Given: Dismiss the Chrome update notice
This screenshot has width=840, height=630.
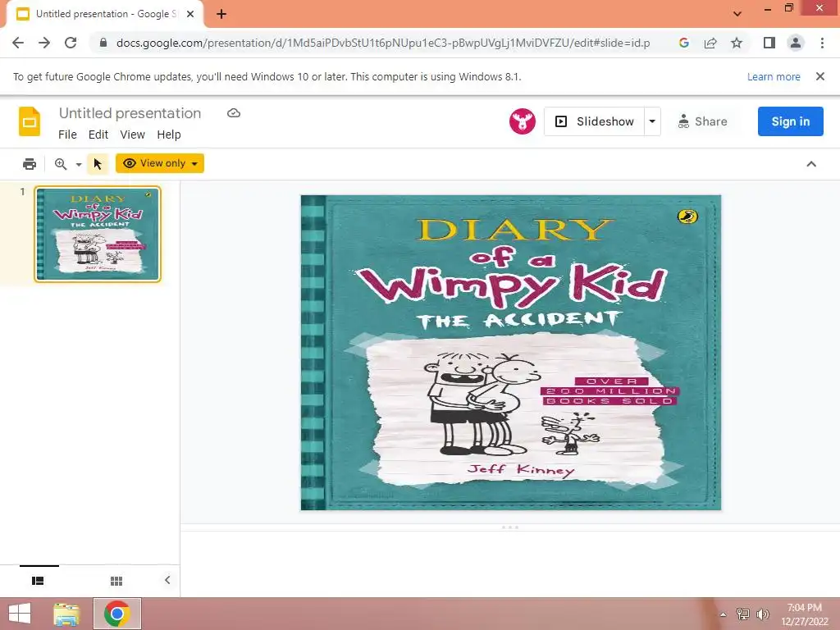Looking at the screenshot, I should click(819, 76).
